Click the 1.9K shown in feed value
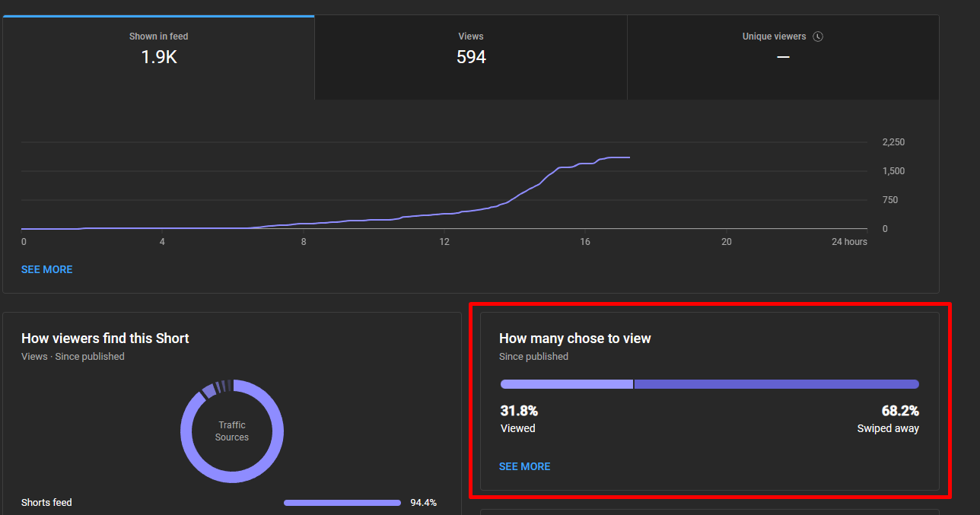 pos(159,57)
